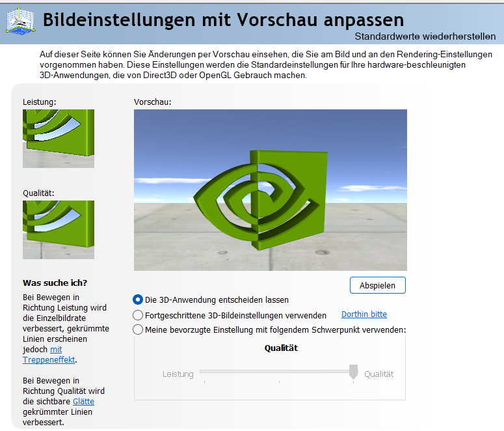Click the 'Leistung:' label above the thumbnail
The width and height of the screenshot is (504, 431).
(40, 102)
